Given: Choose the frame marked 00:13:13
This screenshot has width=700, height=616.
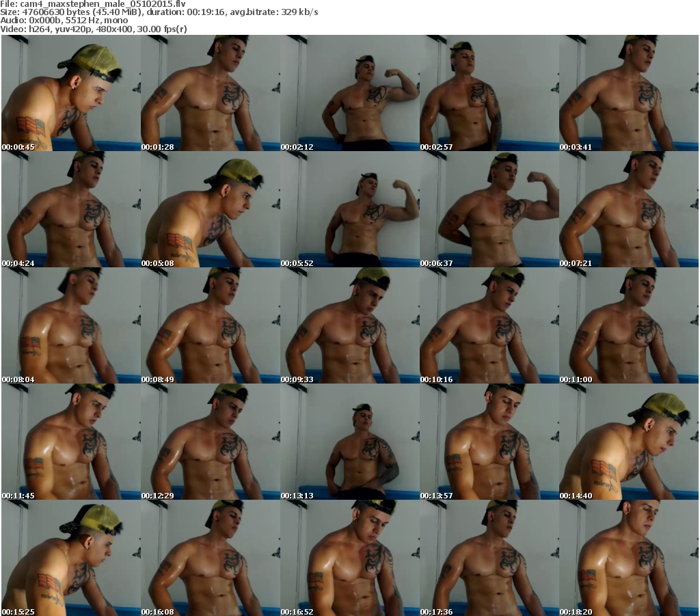Looking at the screenshot, I should 350,442.
